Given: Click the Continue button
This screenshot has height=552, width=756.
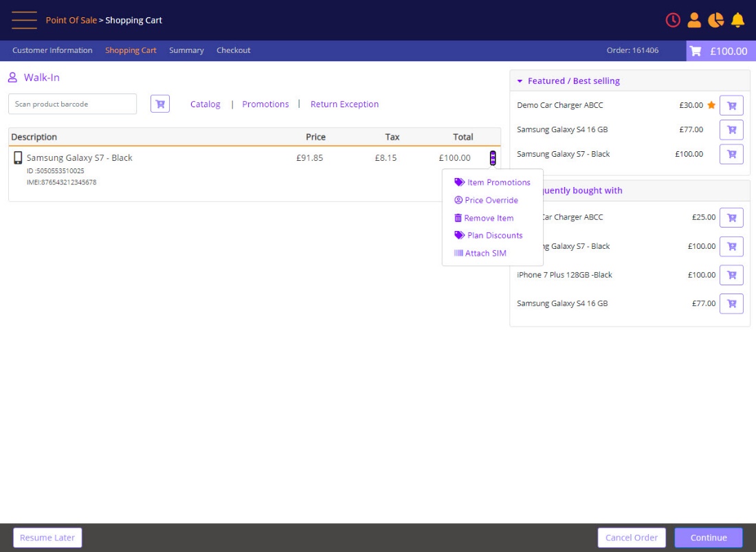Looking at the screenshot, I should 709,538.
